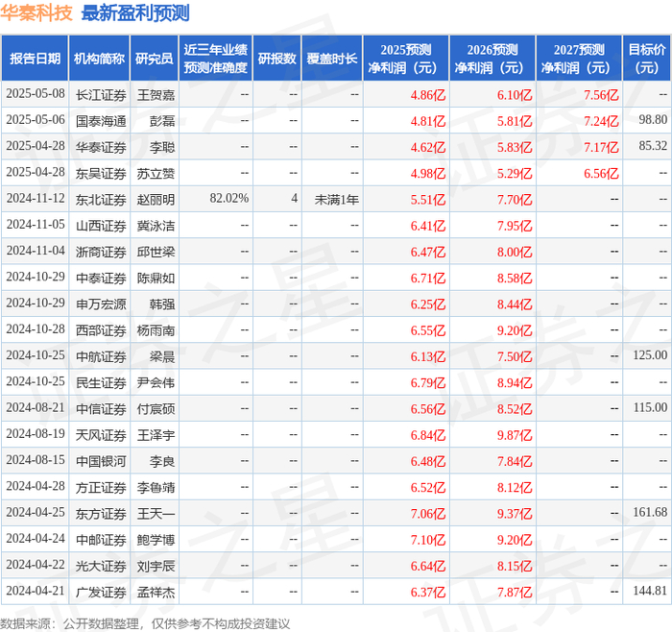The image size is (672, 632).
Task: Click the 研究员 column header
Action: (x=154, y=59)
